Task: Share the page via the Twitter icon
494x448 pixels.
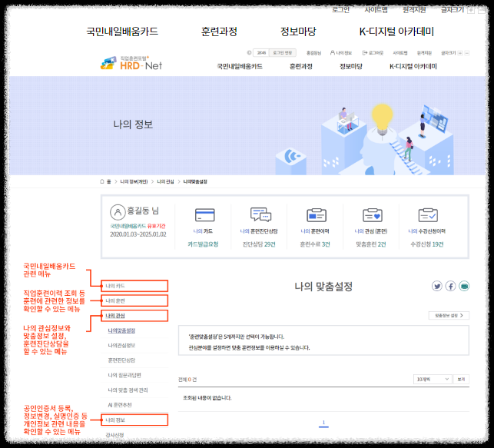Action: point(436,286)
